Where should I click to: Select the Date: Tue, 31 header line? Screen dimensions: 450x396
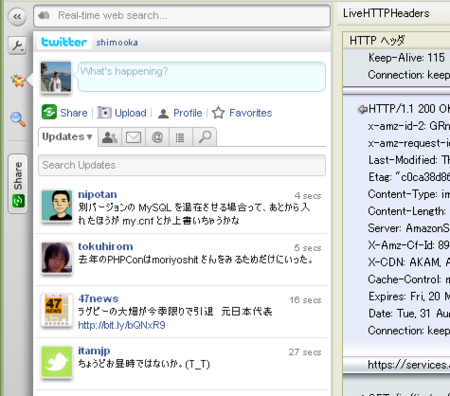[x=409, y=313]
